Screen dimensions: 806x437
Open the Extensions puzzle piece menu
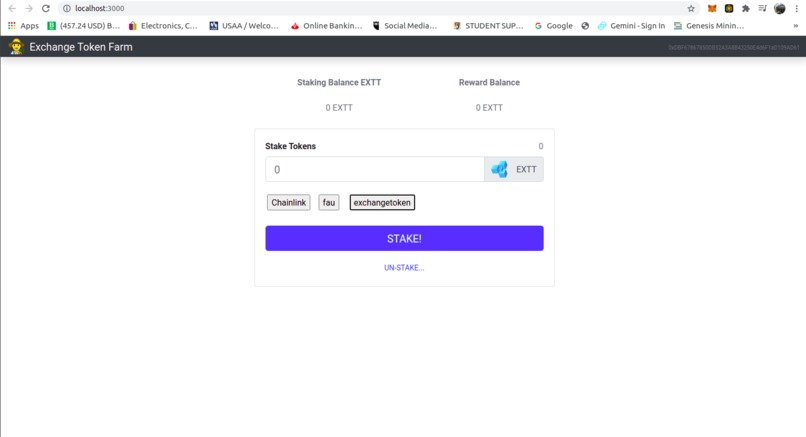(746, 9)
